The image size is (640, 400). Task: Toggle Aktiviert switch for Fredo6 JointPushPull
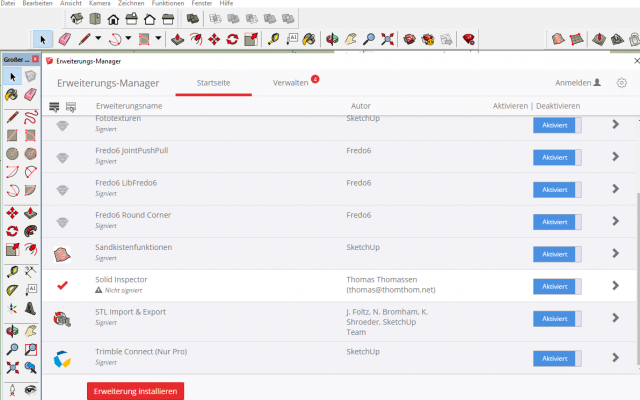(x=556, y=157)
